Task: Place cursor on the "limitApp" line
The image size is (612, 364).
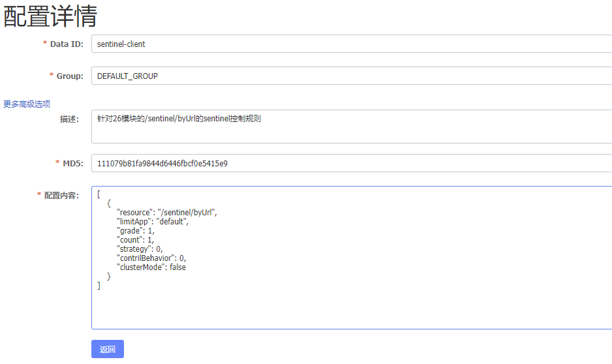Action: click(x=152, y=222)
